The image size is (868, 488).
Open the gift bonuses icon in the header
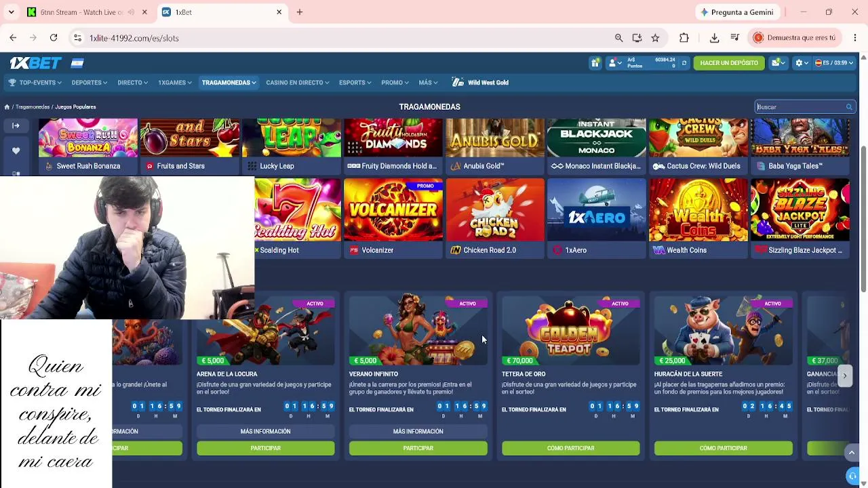[x=595, y=63]
